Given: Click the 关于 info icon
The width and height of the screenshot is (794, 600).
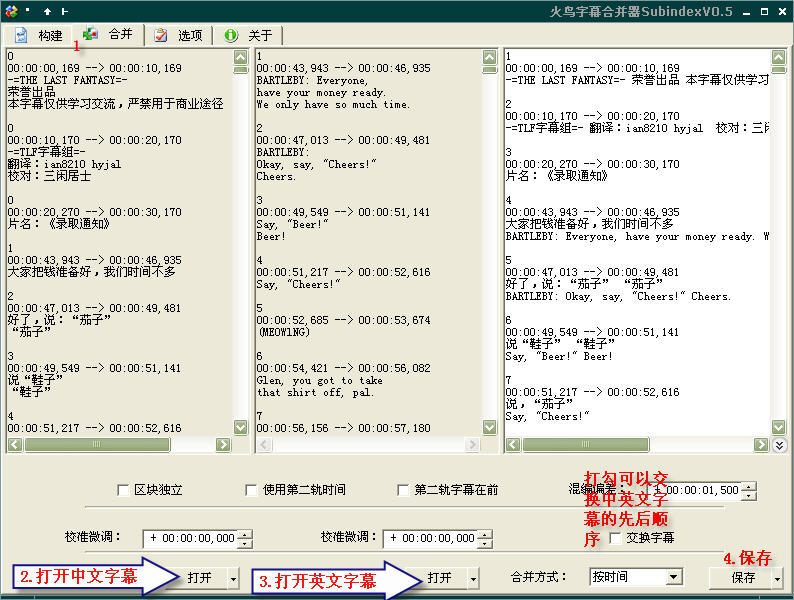Looking at the screenshot, I should click(231, 35).
